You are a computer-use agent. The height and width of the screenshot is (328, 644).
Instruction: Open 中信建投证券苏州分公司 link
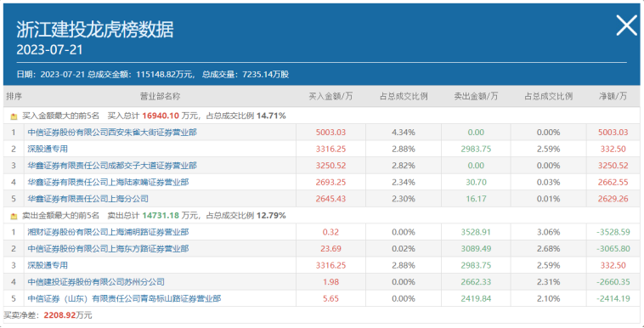tap(96, 282)
